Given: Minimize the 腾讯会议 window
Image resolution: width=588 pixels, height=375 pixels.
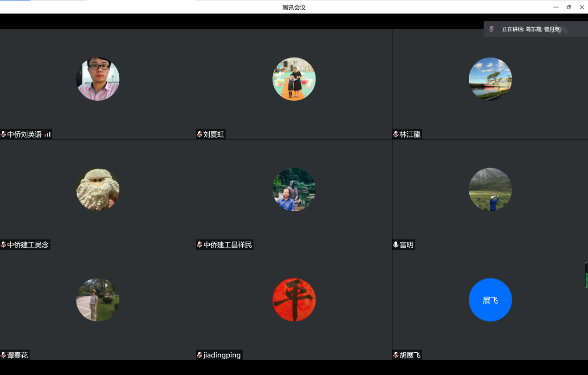Looking at the screenshot, I should click(556, 7).
